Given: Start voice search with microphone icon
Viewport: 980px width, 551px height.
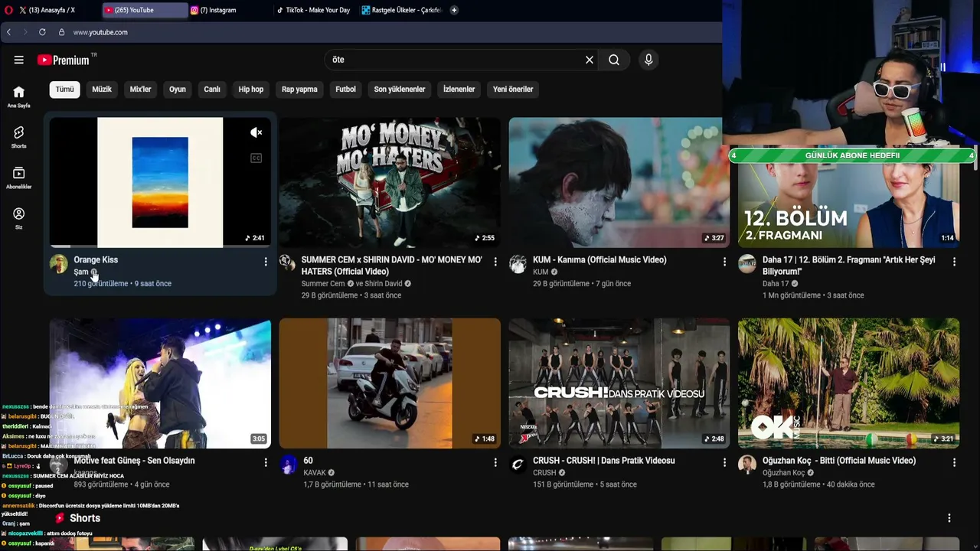Looking at the screenshot, I should click(648, 60).
